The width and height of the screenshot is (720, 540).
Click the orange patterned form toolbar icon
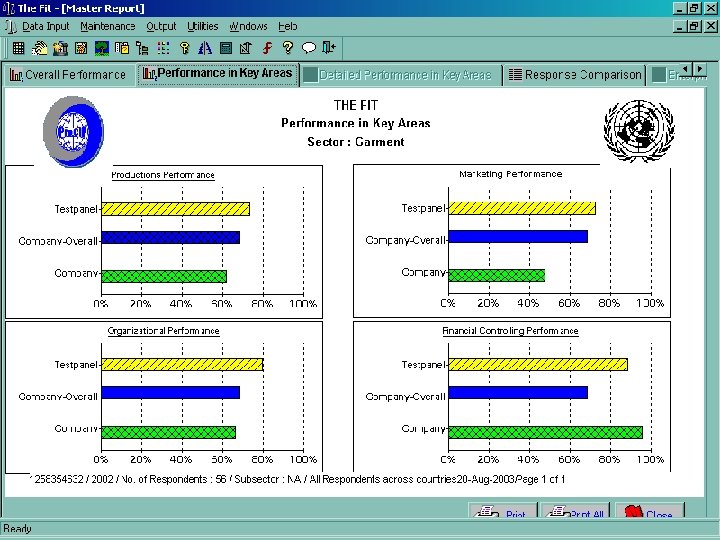click(x=81, y=48)
